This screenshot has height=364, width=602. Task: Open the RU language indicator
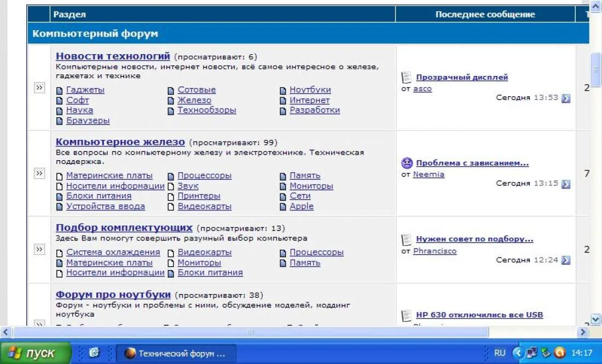click(x=500, y=353)
